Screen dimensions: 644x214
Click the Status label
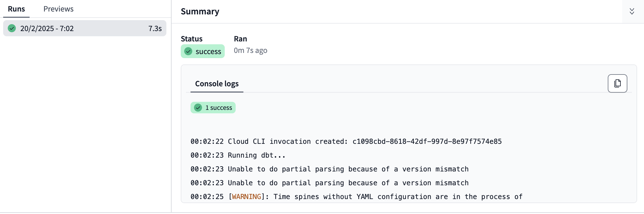tap(191, 39)
